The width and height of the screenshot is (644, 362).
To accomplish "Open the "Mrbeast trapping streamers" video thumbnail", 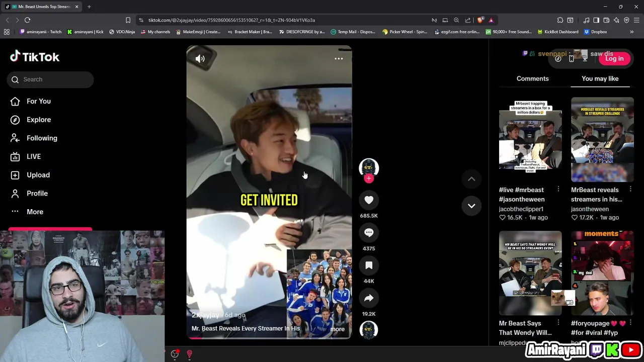I will click(x=530, y=140).
